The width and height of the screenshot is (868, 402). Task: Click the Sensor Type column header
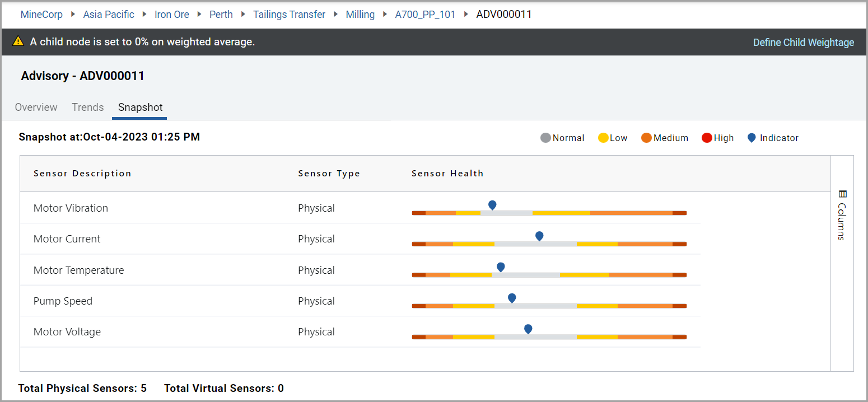[329, 174]
